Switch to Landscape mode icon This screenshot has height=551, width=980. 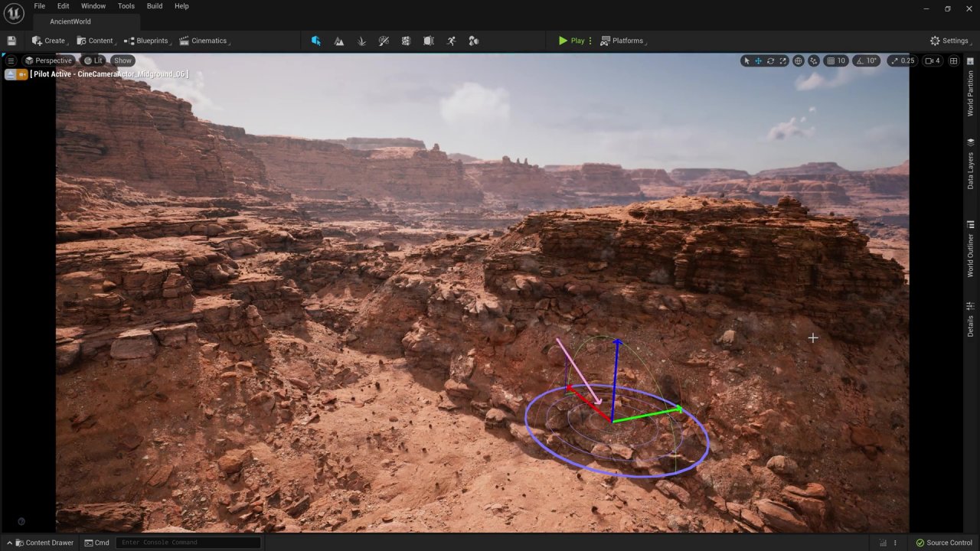click(339, 41)
